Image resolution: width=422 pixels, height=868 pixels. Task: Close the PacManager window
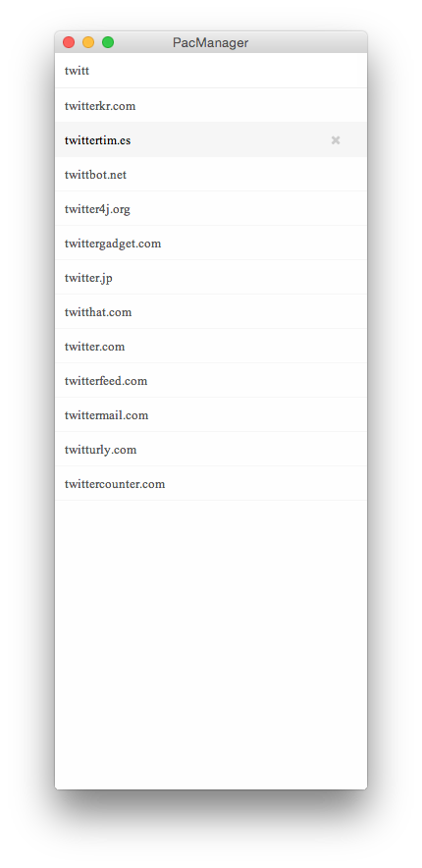tap(69, 42)
